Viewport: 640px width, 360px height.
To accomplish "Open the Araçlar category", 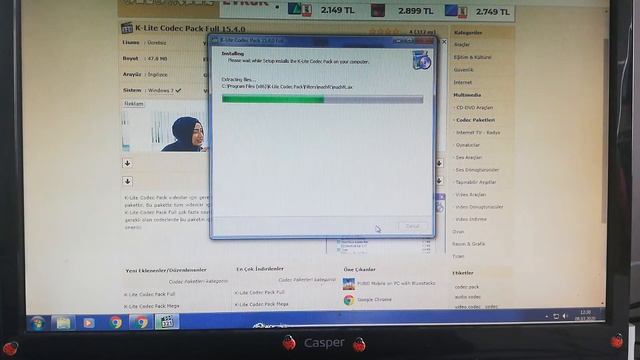I will pyautogui.click(x=462, y=44).
